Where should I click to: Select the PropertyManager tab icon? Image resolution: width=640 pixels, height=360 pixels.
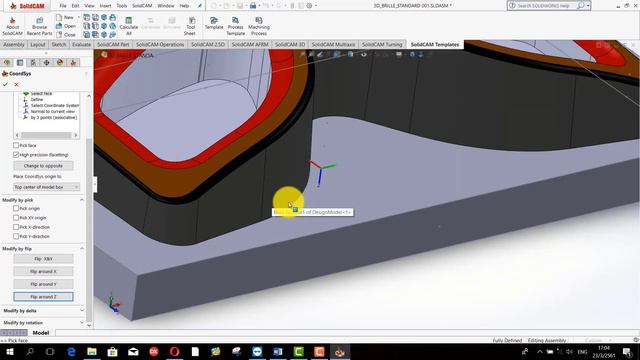(20, 62)
